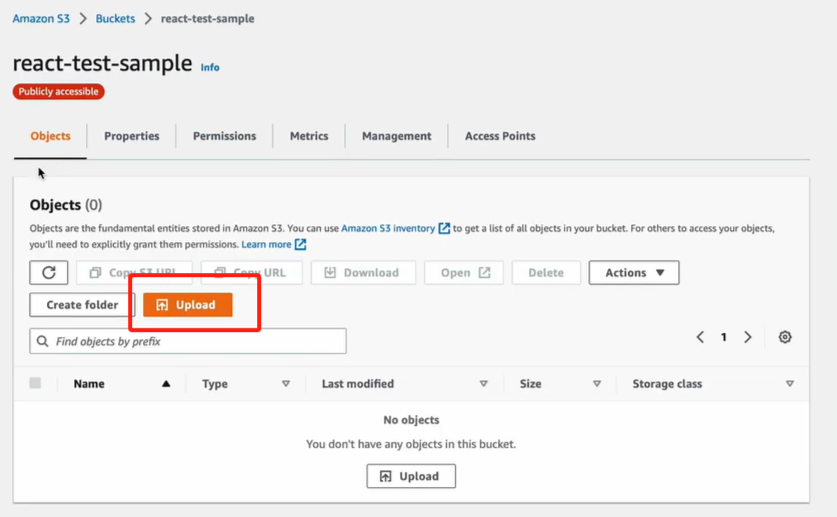Click the Open button

(464, 273)
